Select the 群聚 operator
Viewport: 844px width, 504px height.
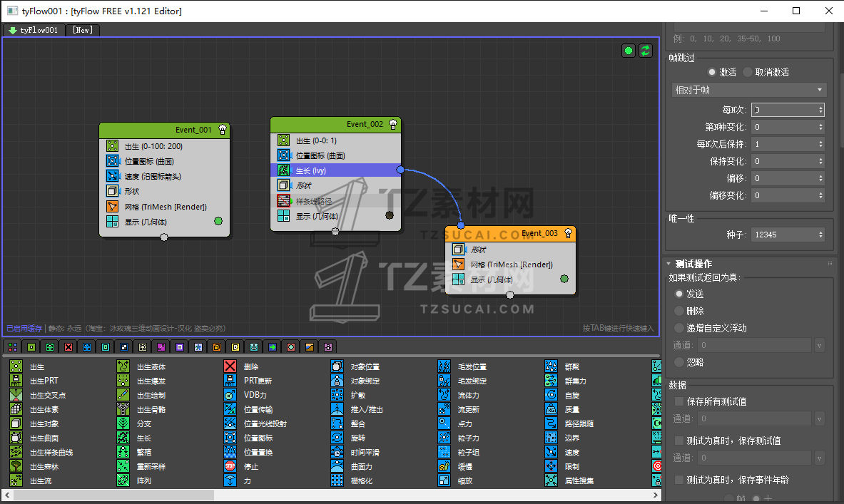pyautogui.click(x=562, y=366)
